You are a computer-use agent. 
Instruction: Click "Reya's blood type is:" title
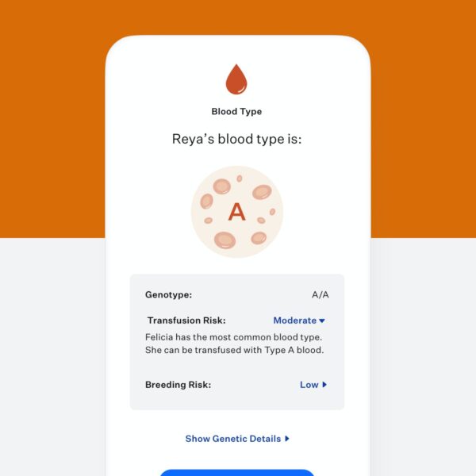236,139
